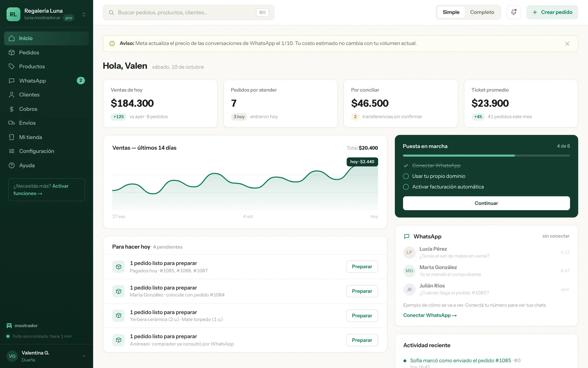This screenshot has height=368, width=588.
Task: Check off Usar tu propio dominio
Action: tap(406, 176)
